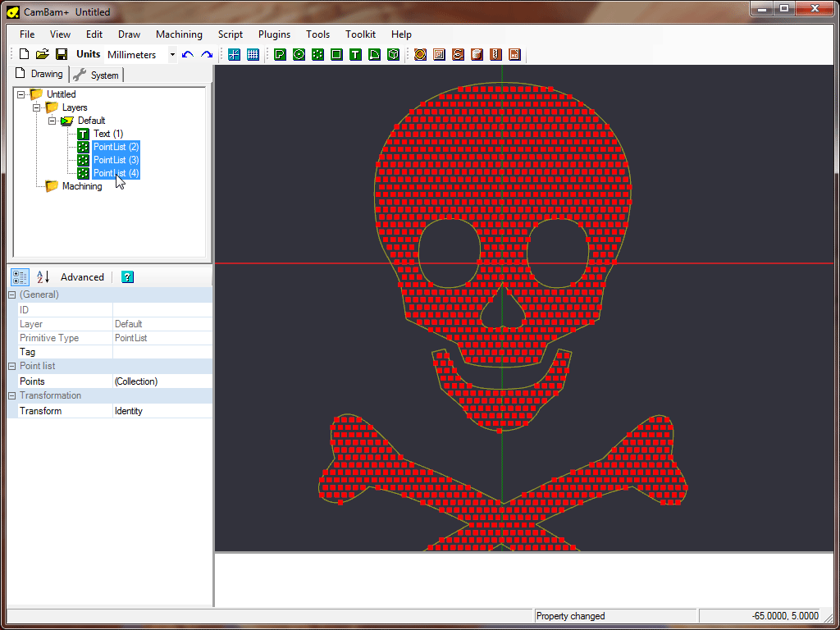The width and height of the screenshot is (840, 630).
Task: Toggle the show grid button
Action: click(253, 55)
